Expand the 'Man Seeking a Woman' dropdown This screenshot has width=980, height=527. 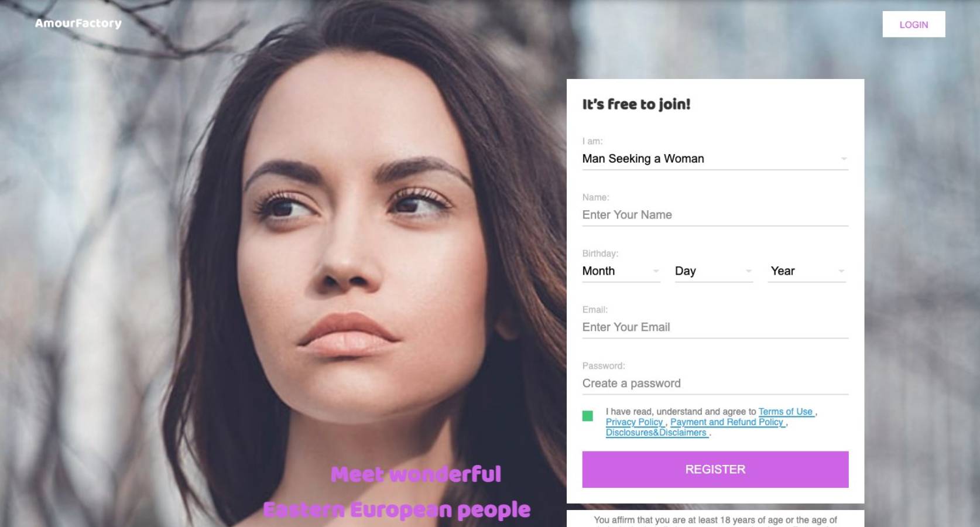tap(715, 159)
